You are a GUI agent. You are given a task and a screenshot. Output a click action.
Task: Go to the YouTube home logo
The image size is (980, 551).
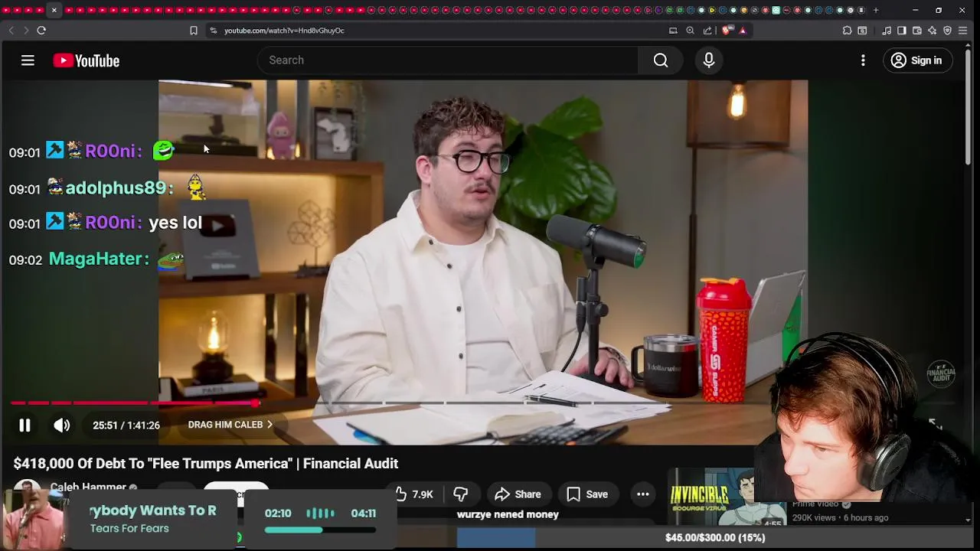point(86,60)
